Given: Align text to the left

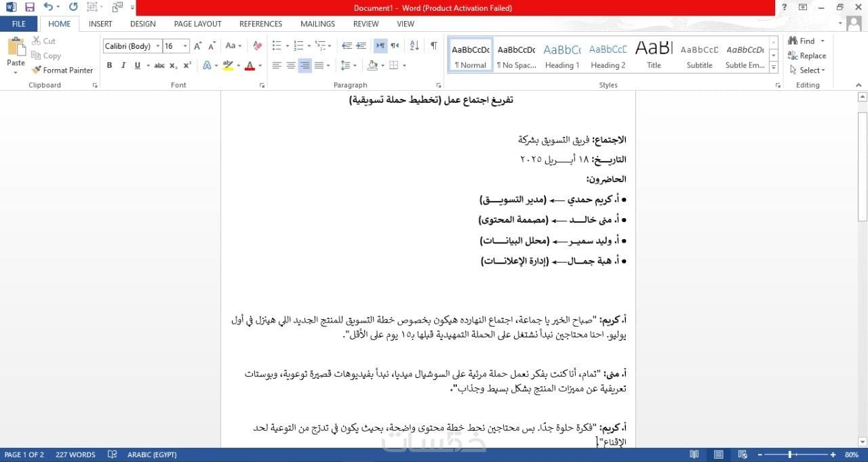Looking at the screenshot, I should (x=277, y=66).
